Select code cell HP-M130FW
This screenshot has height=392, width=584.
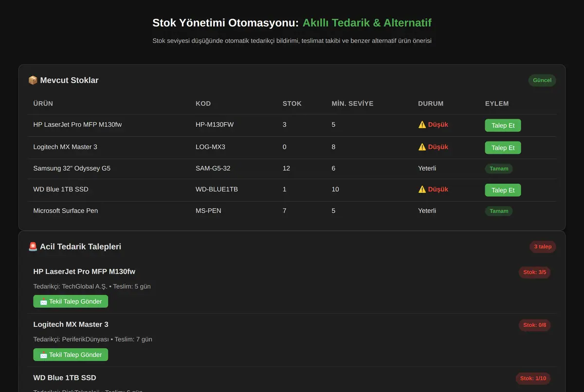(215, 125)
